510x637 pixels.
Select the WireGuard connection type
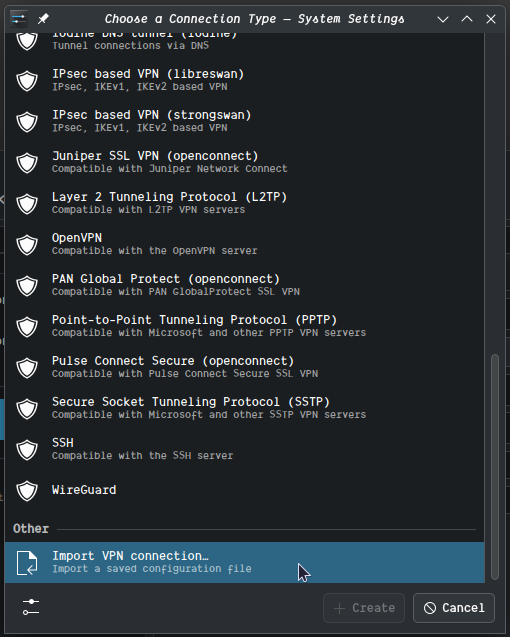click(x=245, y=490)
